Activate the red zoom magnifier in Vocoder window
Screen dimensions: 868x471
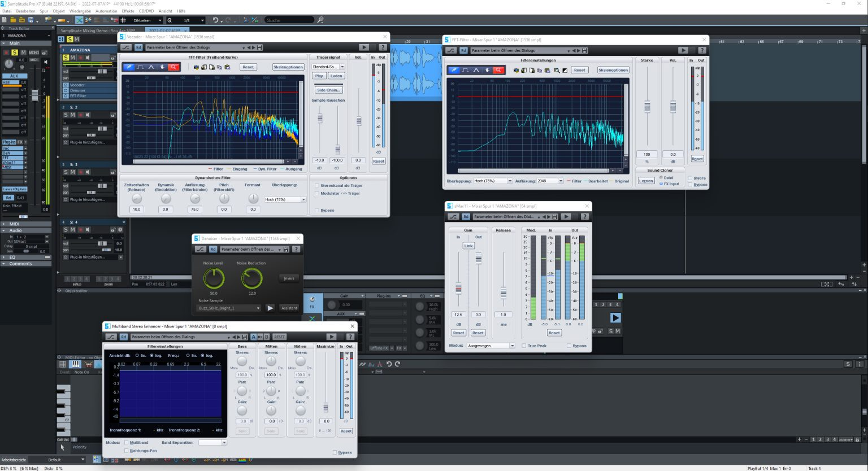pyautogui.click(x=173, y=67)
